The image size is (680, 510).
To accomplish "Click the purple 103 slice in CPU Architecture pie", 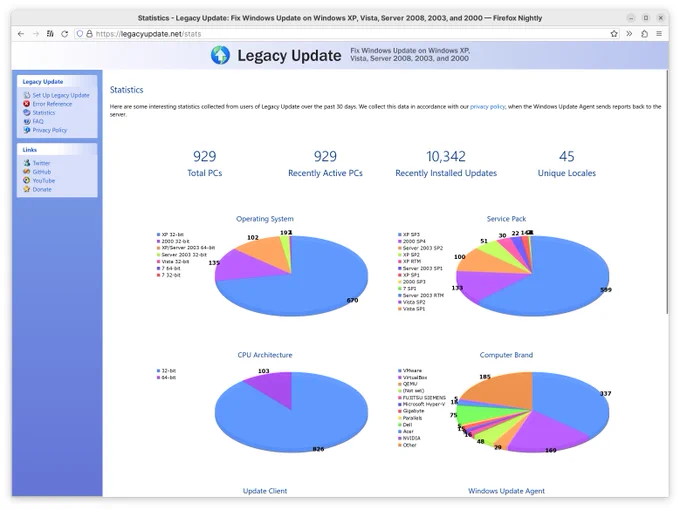I will coord(275,386).
